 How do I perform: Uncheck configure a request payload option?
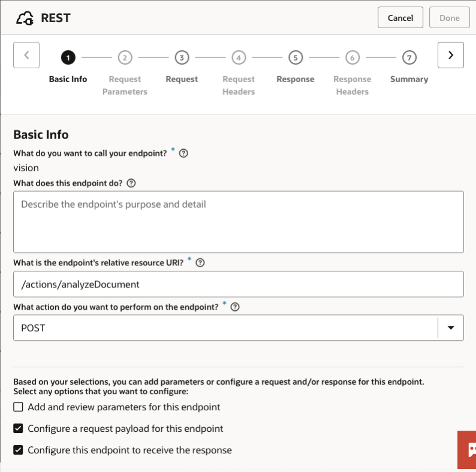[19, 429]
